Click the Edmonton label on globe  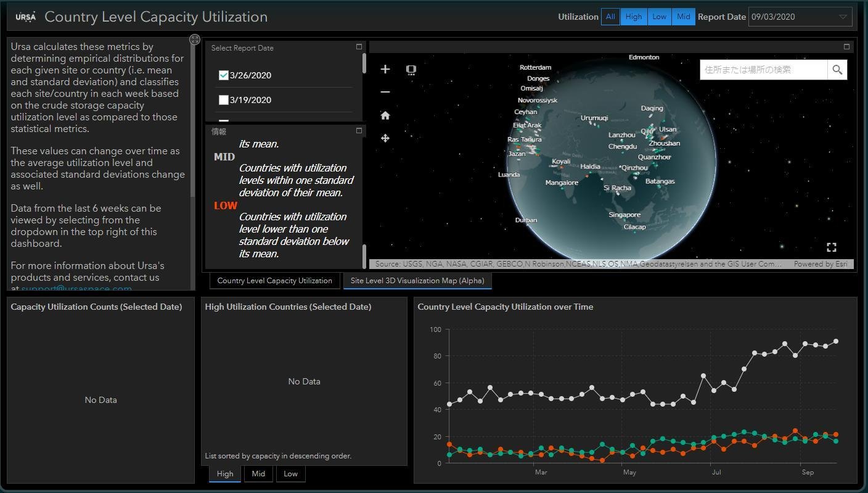pyautogui.click(x=644, y=57)
